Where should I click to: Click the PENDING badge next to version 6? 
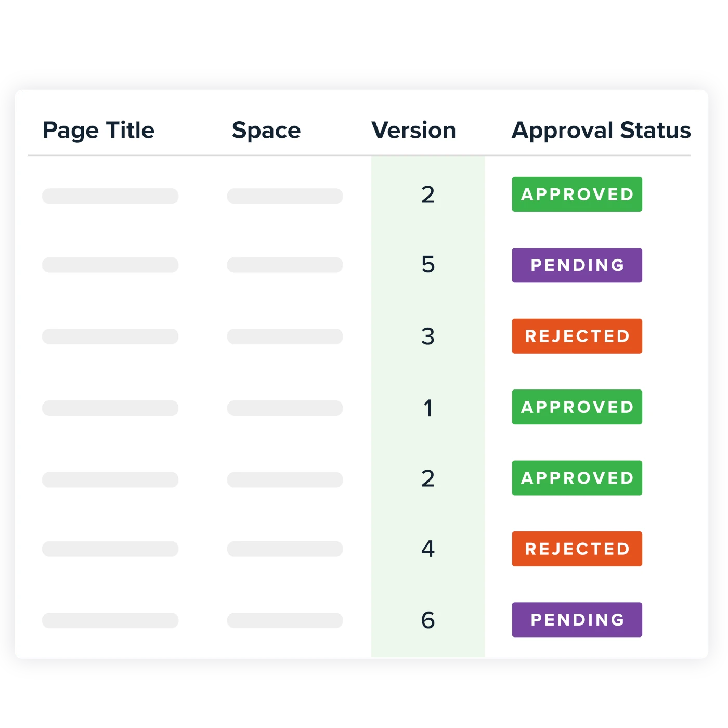coord(577,620)
